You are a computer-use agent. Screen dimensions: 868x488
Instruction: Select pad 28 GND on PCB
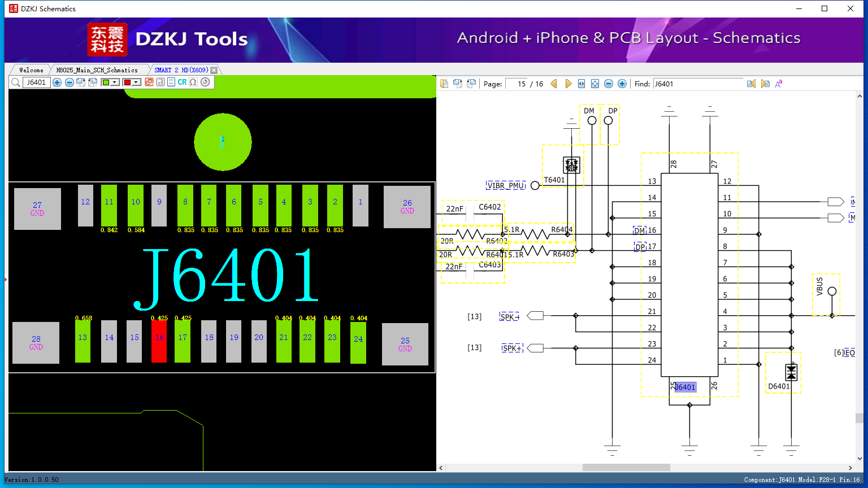[36, 343]
